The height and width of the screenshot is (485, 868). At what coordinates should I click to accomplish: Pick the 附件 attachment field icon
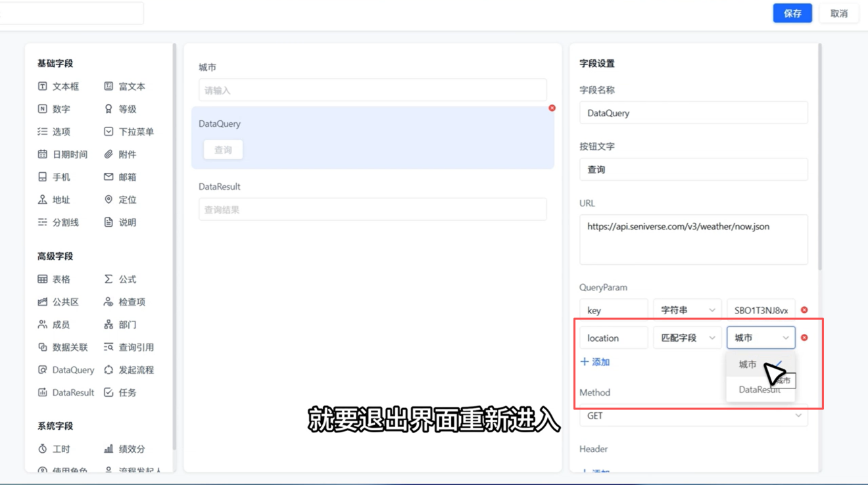[x=108, y=154]
